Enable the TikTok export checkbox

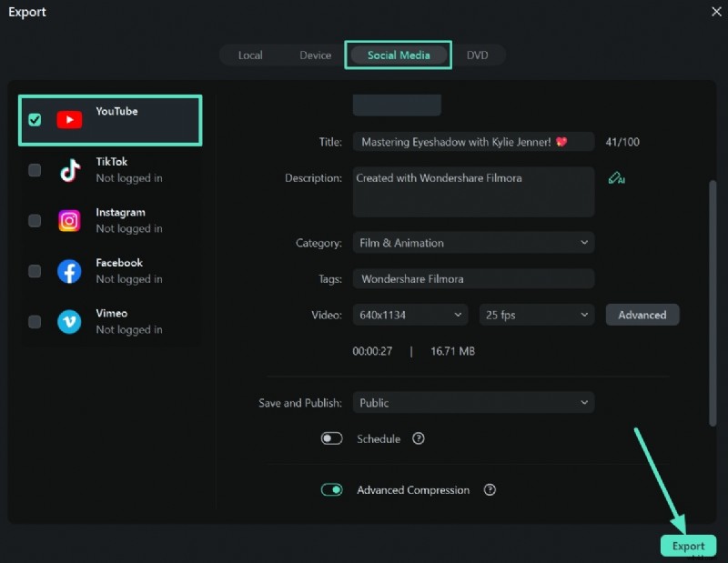tap(35, 169)
